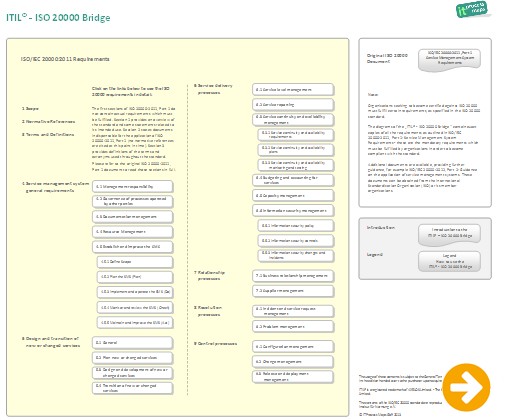Open 6.5 Capacity management box
506x420 pixels.
coord(293,196)
